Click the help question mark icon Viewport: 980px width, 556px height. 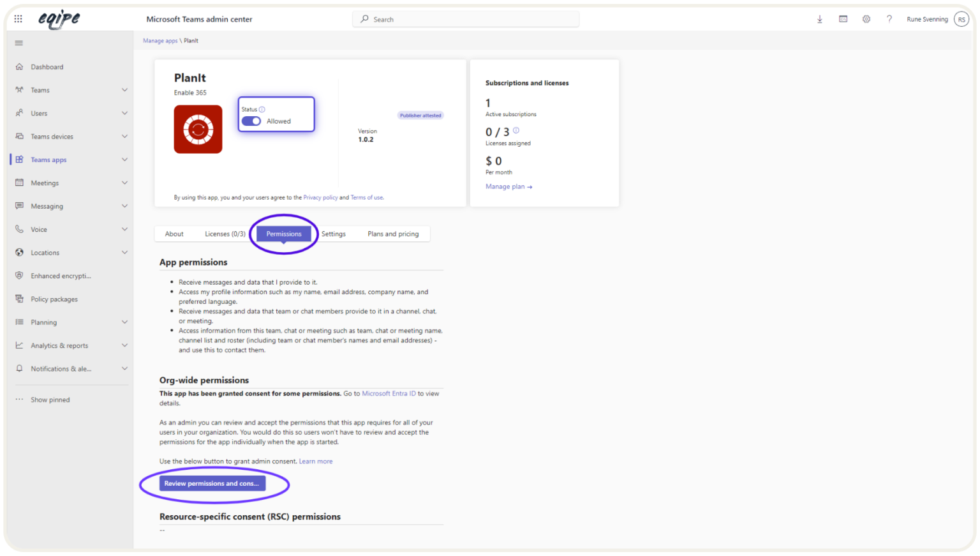click(889, 19)
